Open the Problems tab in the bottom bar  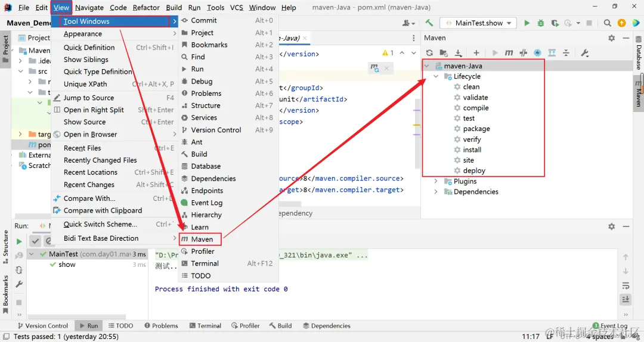(x=161, y=325)
